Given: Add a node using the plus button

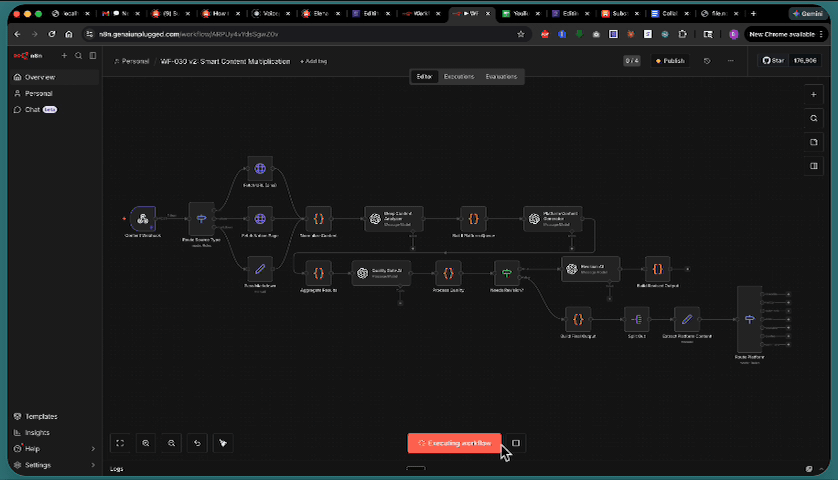Looking at the screenshot, I should pos(813,95).
